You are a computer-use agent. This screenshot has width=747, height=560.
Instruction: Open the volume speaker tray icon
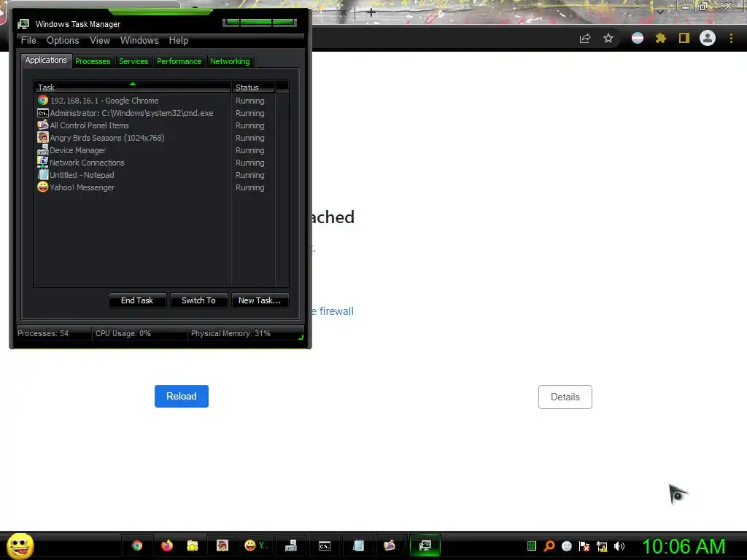click(619, 546)
